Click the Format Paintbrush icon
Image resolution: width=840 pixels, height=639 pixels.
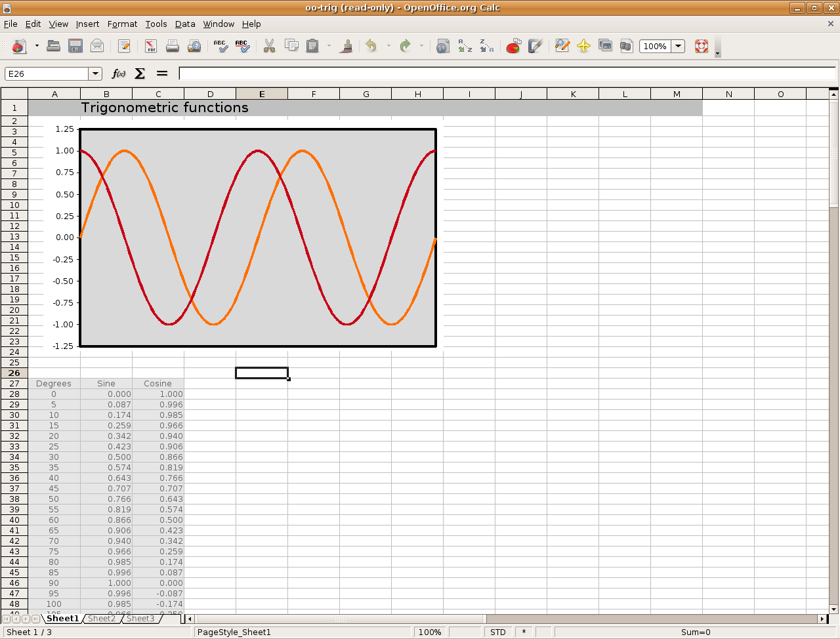click(x=346, y=46)
